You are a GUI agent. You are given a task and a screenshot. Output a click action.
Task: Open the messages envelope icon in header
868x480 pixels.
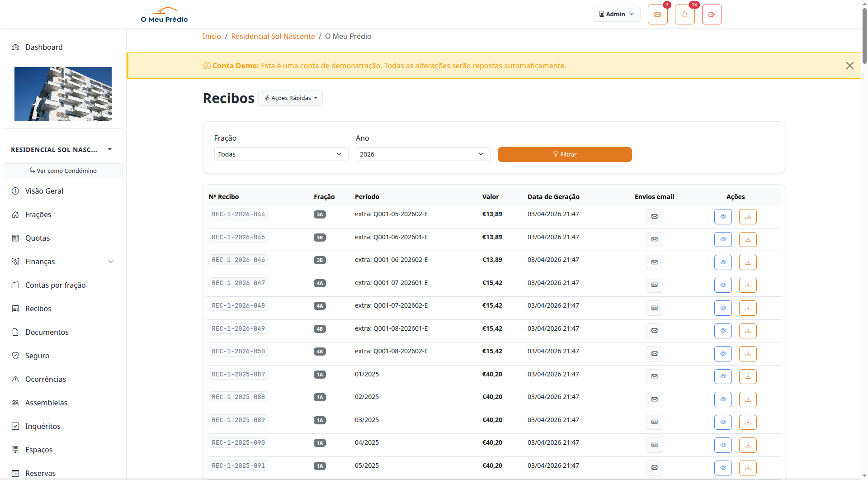point(657,14)
